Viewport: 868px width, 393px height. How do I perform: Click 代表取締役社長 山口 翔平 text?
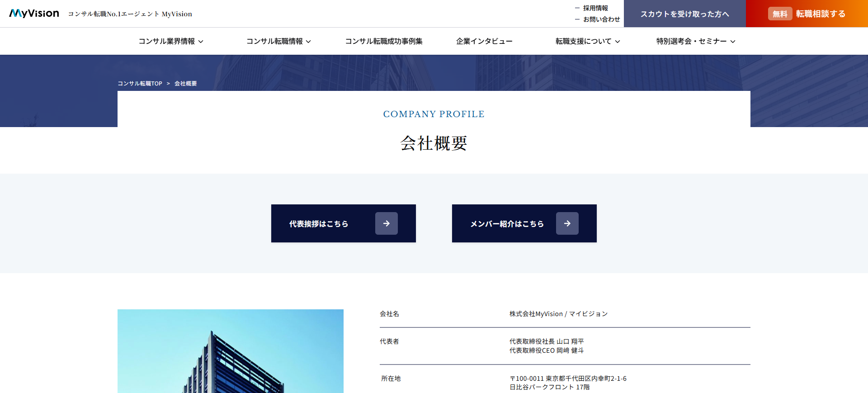(547, 341)
